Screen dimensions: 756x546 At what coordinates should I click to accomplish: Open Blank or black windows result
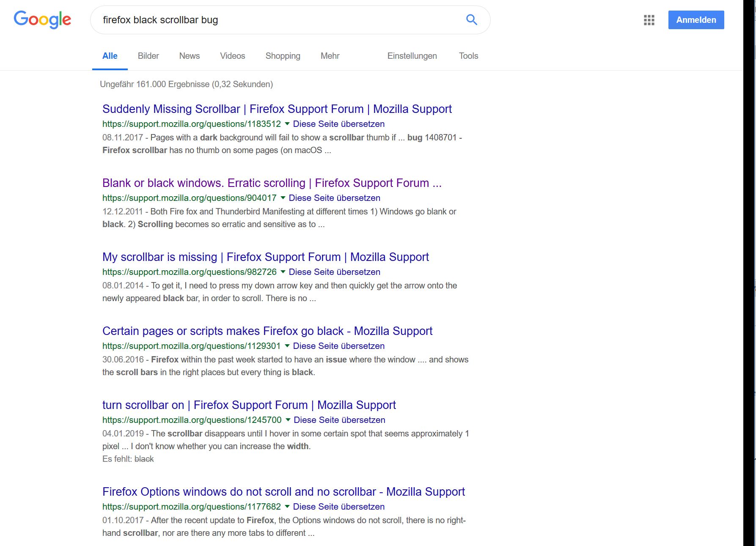tap(272, 183)
